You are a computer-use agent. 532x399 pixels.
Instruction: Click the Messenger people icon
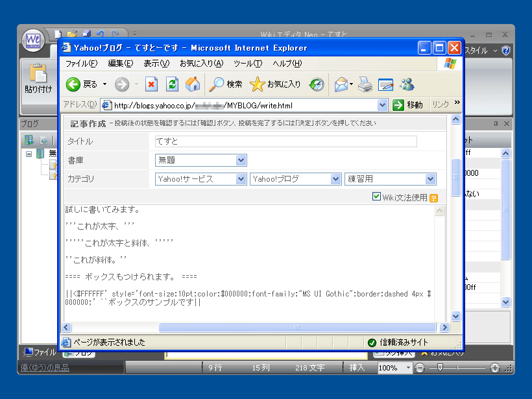(x=407, y=84)
